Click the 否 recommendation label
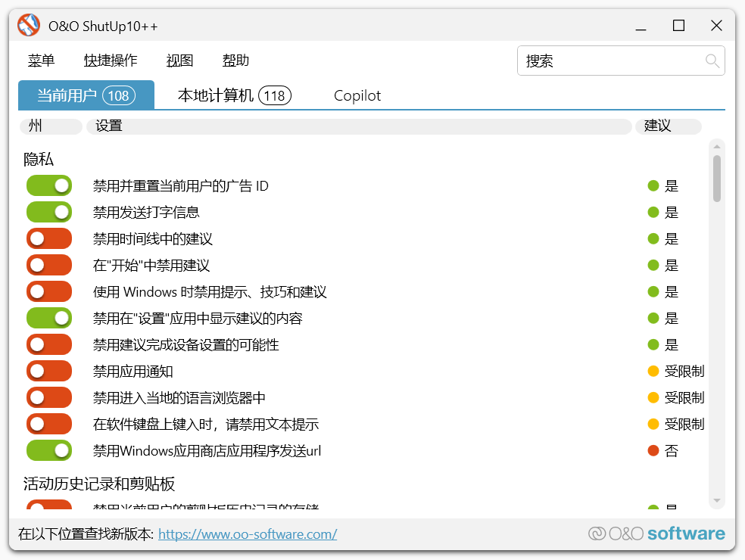The image size is (745, 560). pyautogui.click(x=672, y=450)
